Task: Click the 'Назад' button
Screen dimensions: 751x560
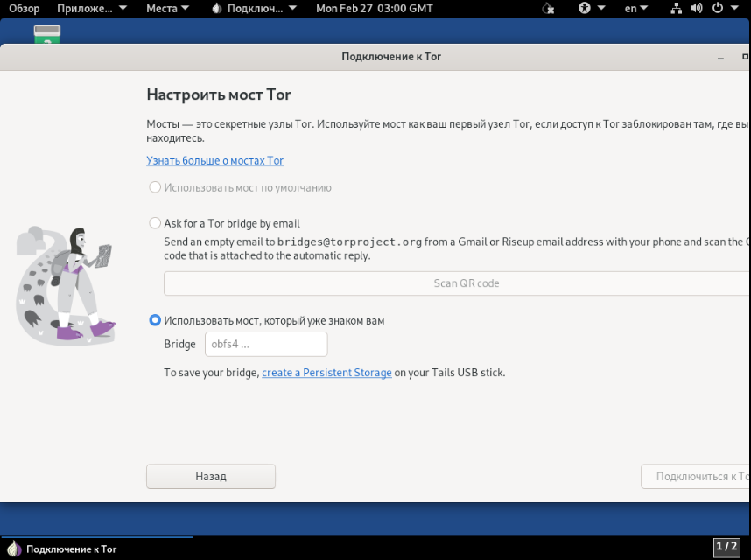Action: [x=211, y=476]
